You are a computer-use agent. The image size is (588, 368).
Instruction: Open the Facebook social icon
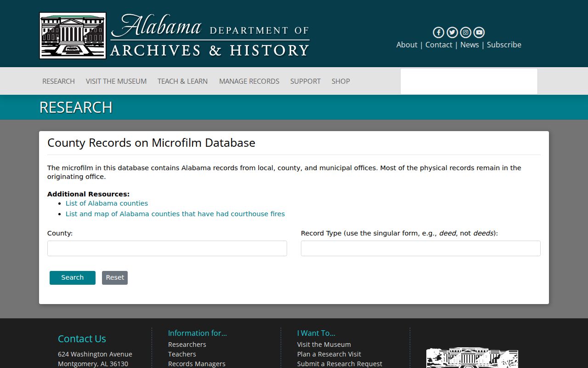tap(439, 32)
